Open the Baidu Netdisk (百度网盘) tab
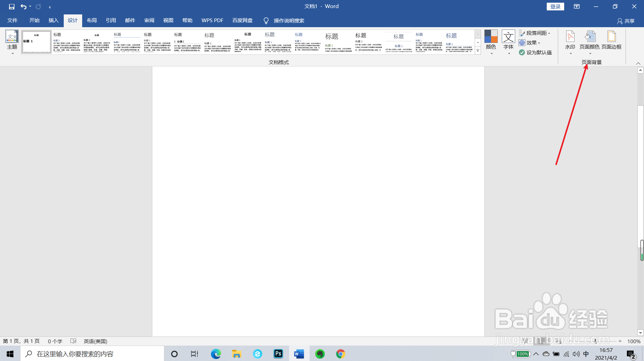 (243, 20)
